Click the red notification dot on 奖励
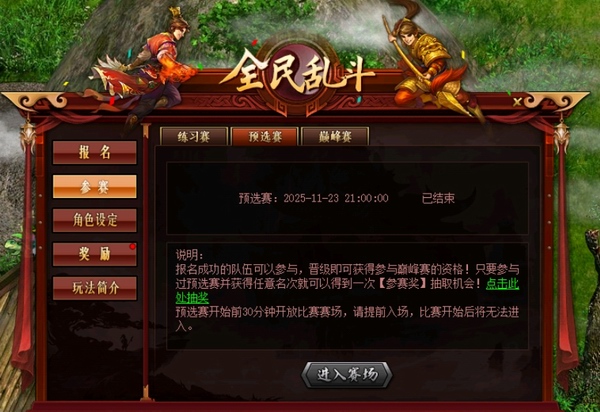Image resolution: width=600 pixels, height=412 pixels. (x=132, y=247)
